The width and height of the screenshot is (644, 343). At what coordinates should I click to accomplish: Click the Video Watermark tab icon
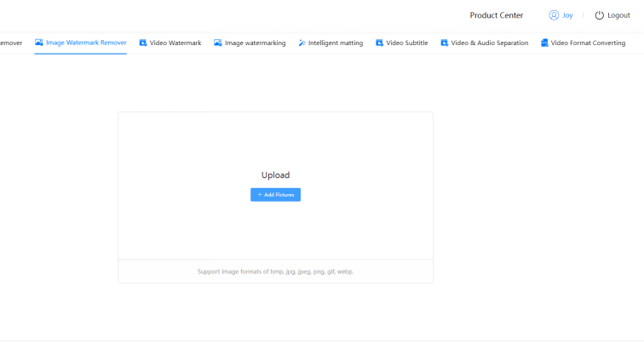[143, 43]
